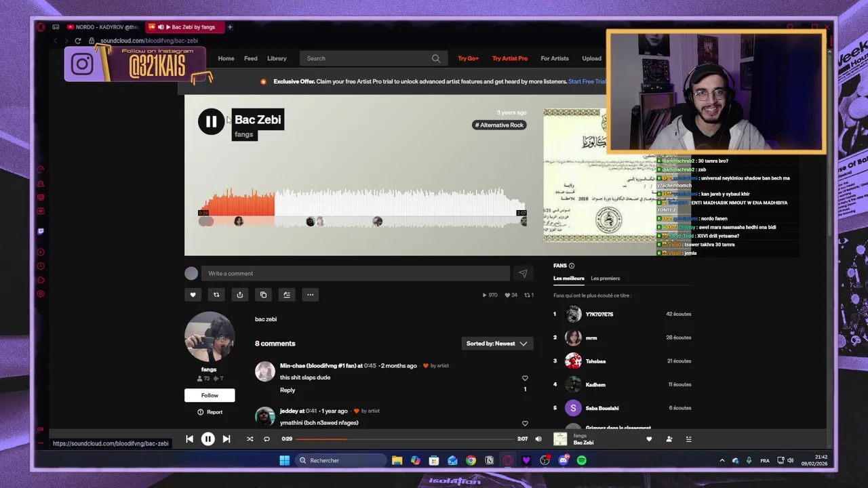This screenshot has width=868, height=488.
Task: Like Min-chae's comment with heart icon
Action: pyautogui.click(x=525, y=378)
